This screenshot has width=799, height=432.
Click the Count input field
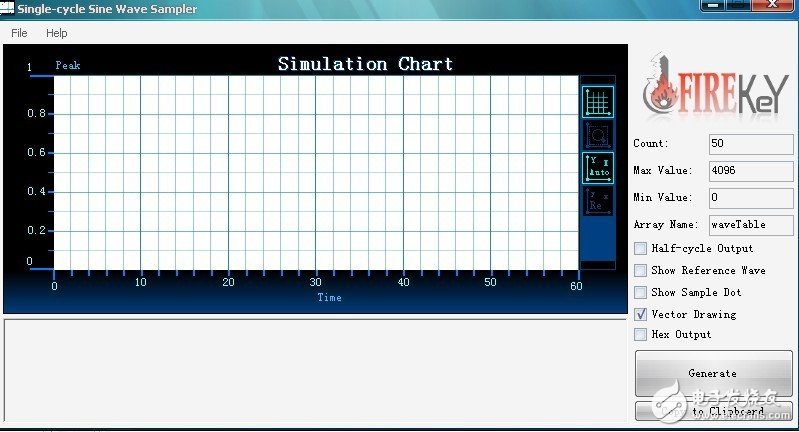[750, 144]
